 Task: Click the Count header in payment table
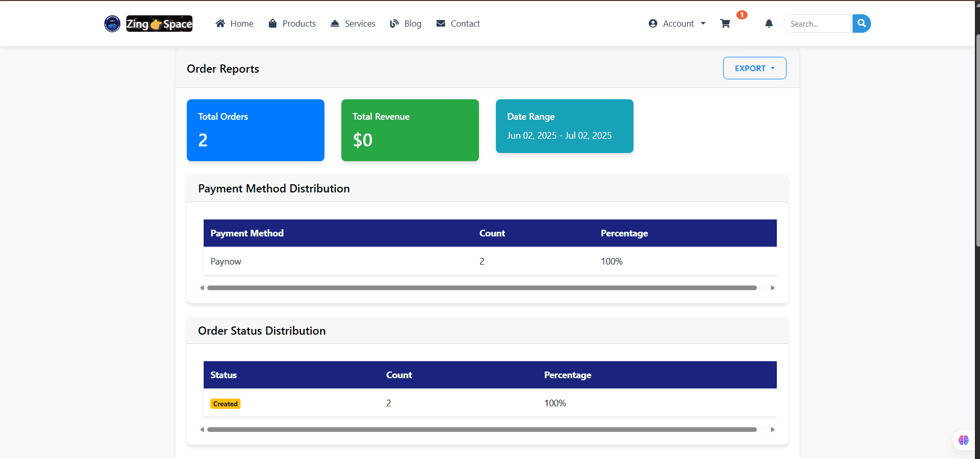(x=492, y=233)
